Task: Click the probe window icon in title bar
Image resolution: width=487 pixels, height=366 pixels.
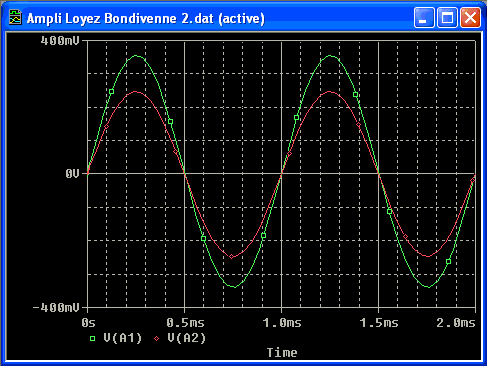Action: coord(15,17)
